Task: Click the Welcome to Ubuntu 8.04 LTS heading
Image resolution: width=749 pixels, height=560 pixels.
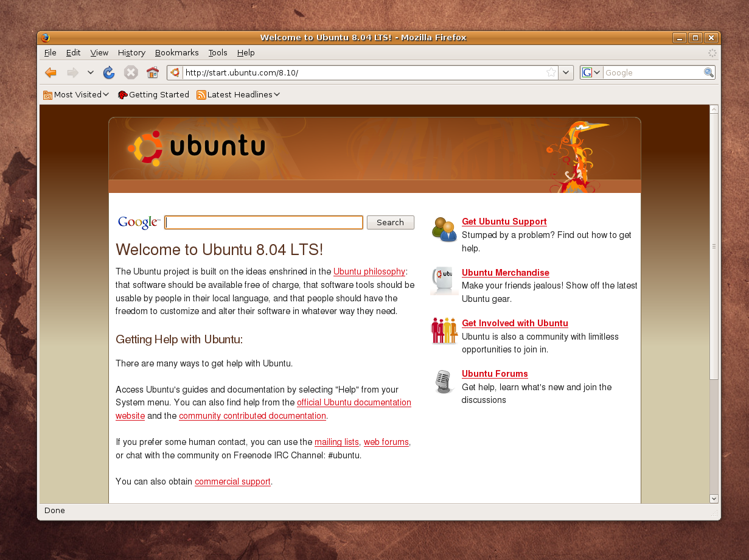Action: click(x=219, y=250)
